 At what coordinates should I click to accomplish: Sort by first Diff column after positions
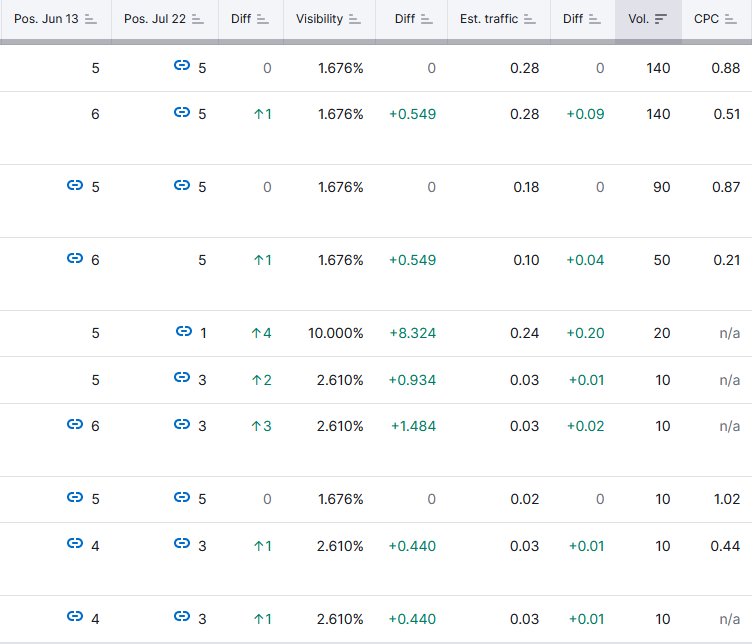(x=263, y=19)
